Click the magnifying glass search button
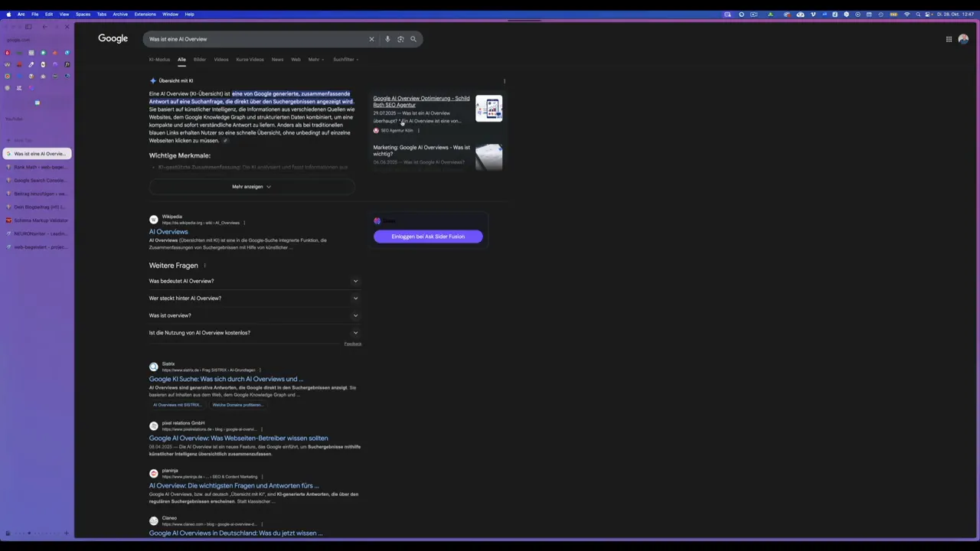 point(413,39)
